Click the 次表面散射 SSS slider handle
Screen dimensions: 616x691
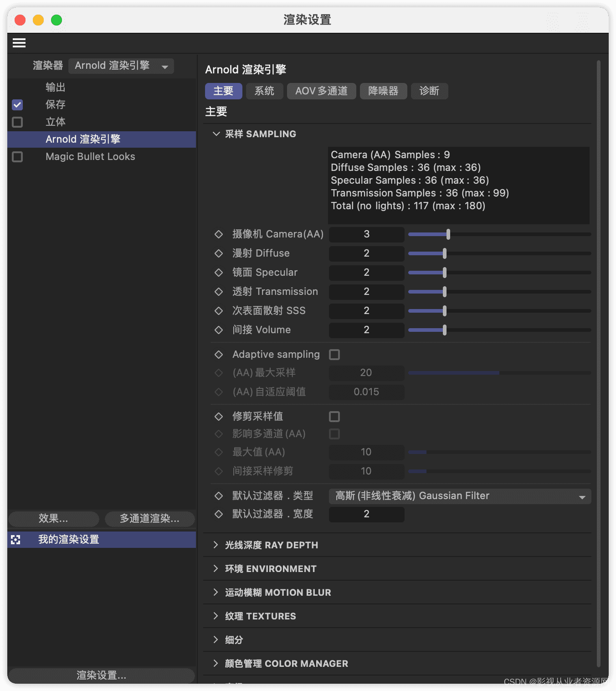pos(445,311)
